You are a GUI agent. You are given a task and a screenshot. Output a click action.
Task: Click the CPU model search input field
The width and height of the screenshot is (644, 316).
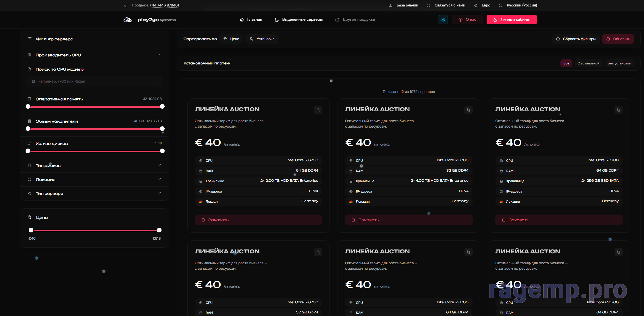click(x=95, y=81)
